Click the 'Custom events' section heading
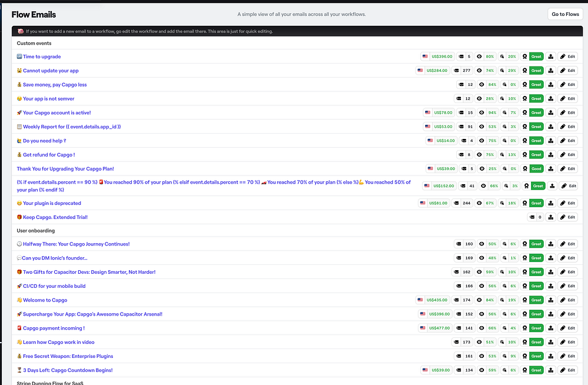588x385 pixels. 34,43
